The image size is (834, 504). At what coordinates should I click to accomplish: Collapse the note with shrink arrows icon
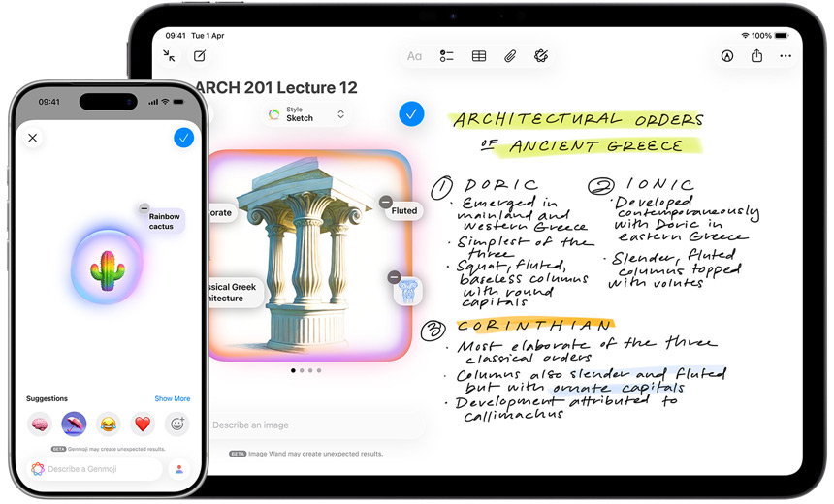[170, 56]
